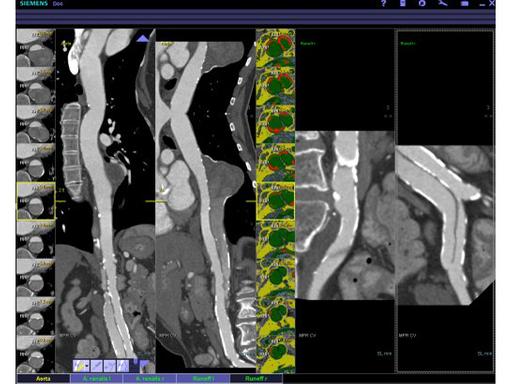Image resolution: width=512 pixels, height=384 pixels.
Task: Switch to the Runoff l tab
Action: tap(203, 379)
